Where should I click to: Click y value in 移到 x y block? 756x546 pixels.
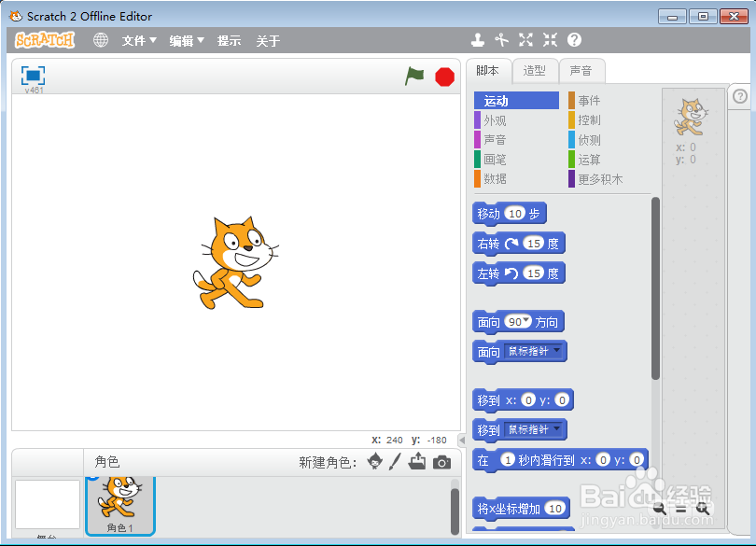point(562,399)
